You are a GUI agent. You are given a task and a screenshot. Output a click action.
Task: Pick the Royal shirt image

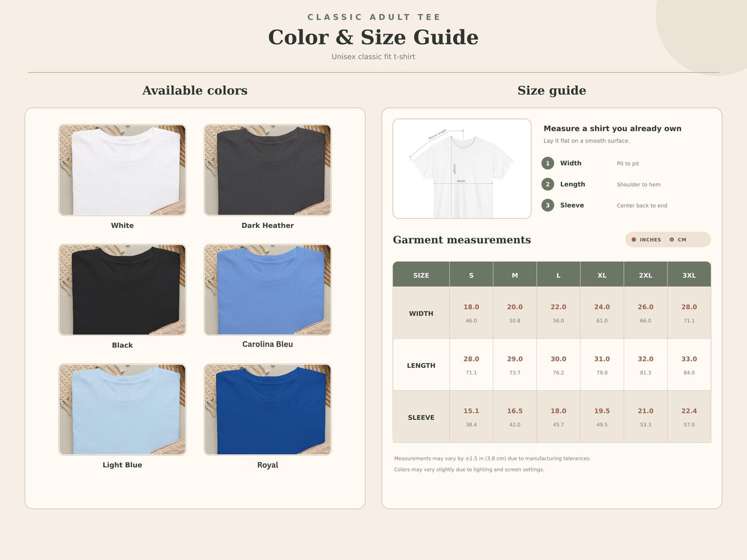[268, 409]
